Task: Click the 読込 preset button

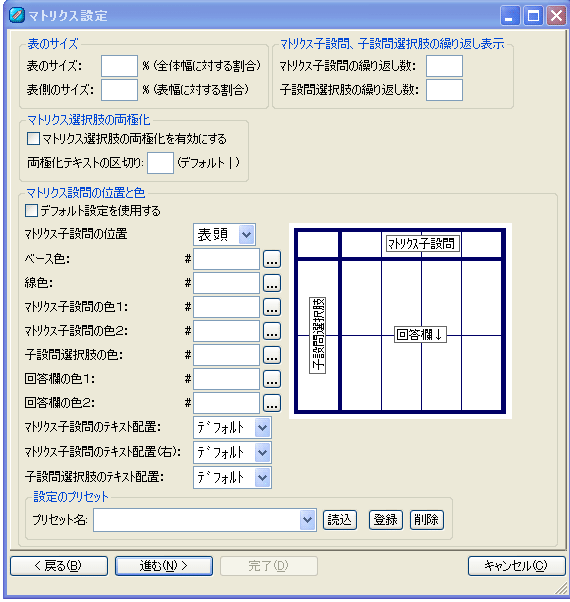Action: 340,520
